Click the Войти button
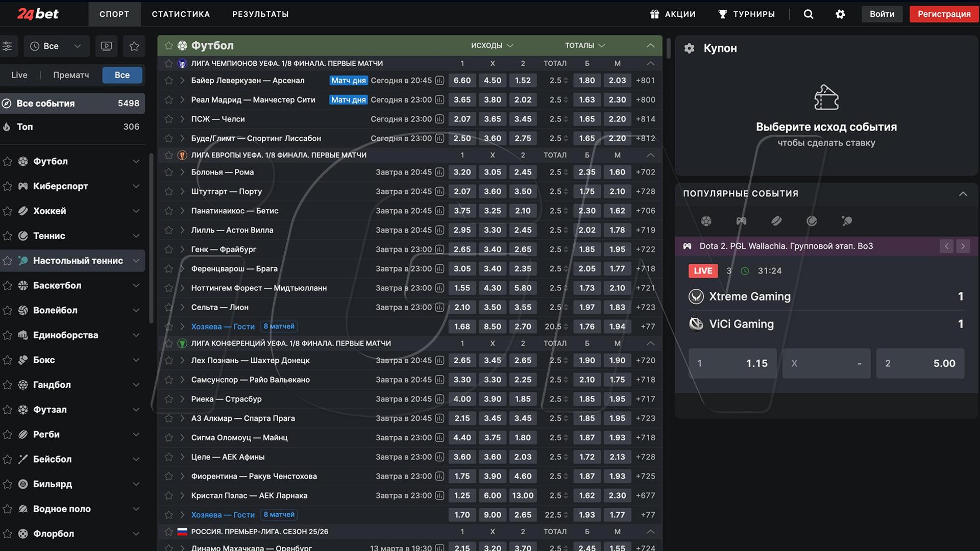 pyautogui.click(x=881, y=14)
